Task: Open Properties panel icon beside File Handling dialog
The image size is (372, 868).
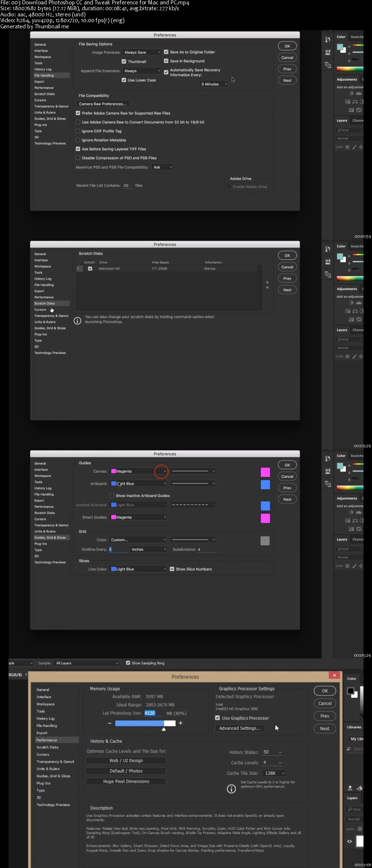Action: pyautogui.click(x=328, y=52)
